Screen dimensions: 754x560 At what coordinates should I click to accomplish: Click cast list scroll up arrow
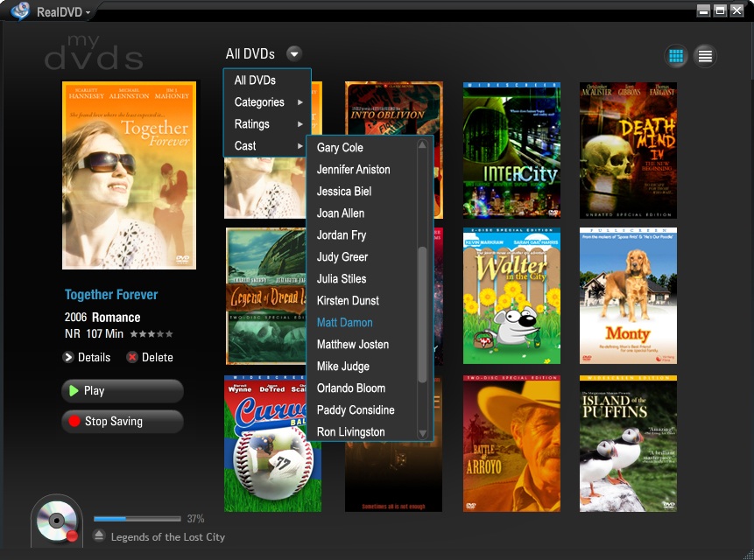point(422,144)
